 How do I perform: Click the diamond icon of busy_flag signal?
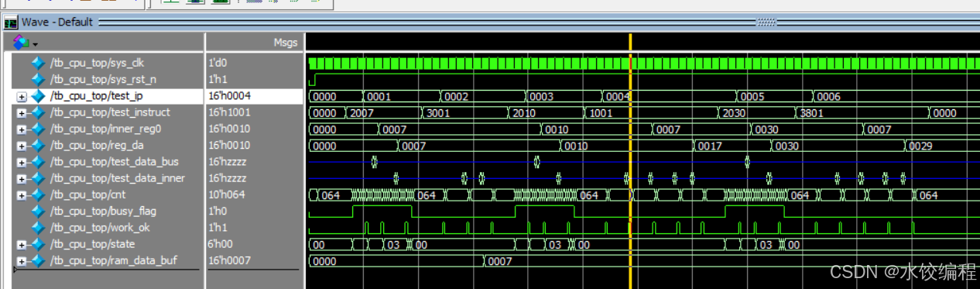point(38,212)
